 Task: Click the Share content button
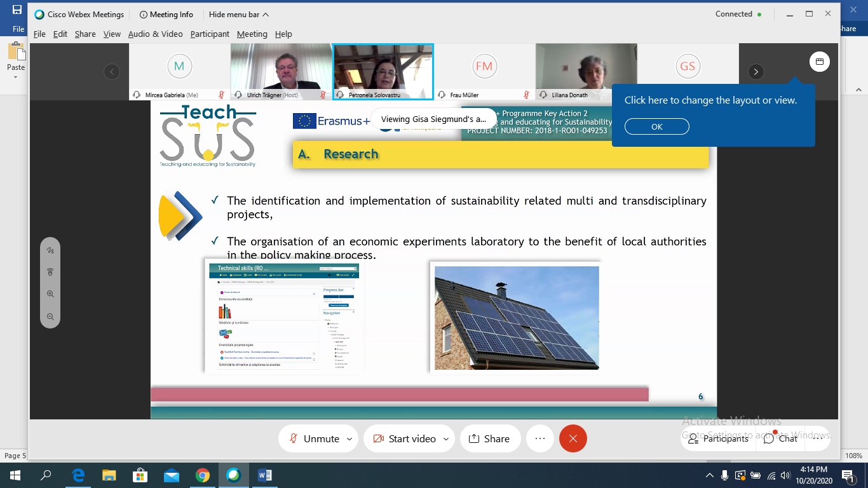(x=489, y=438)
